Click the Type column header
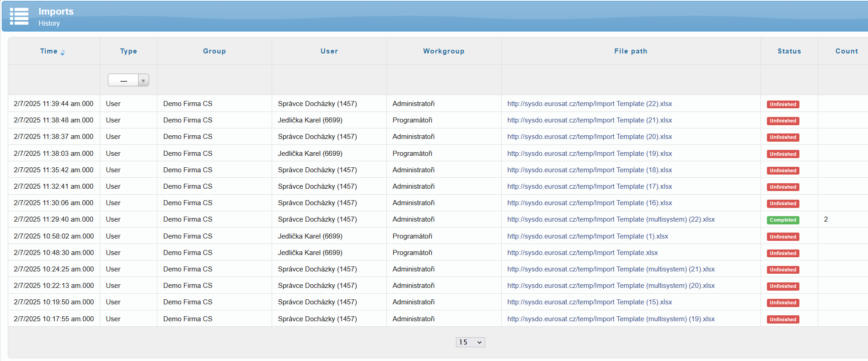Screen dimensions: 868x361 click(x=129, y=51)
